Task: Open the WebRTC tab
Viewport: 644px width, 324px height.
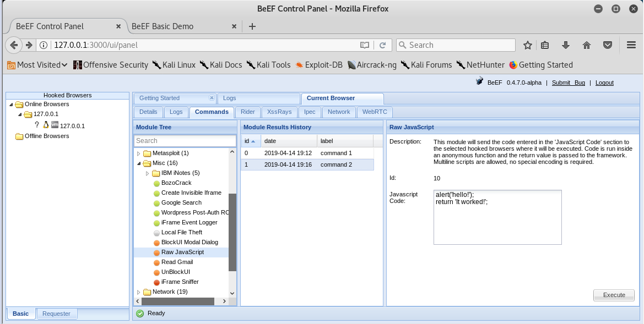Action: pyautogui.click(x=375, y=112)
